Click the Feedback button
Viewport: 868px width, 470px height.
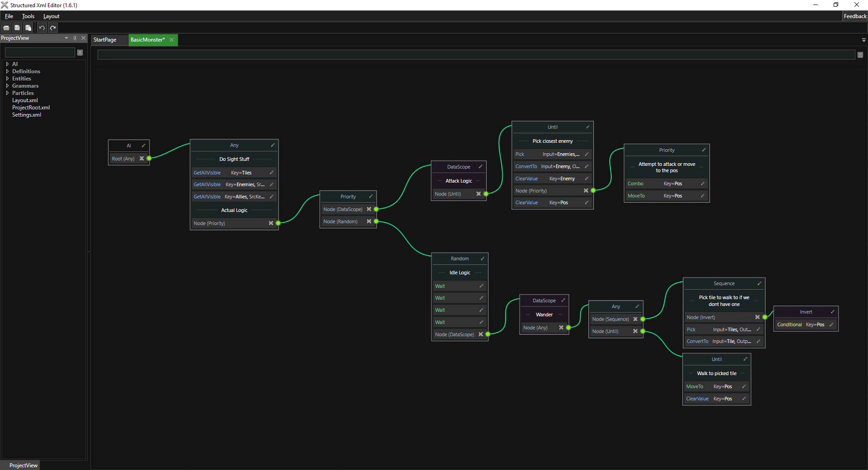[854, 16]
